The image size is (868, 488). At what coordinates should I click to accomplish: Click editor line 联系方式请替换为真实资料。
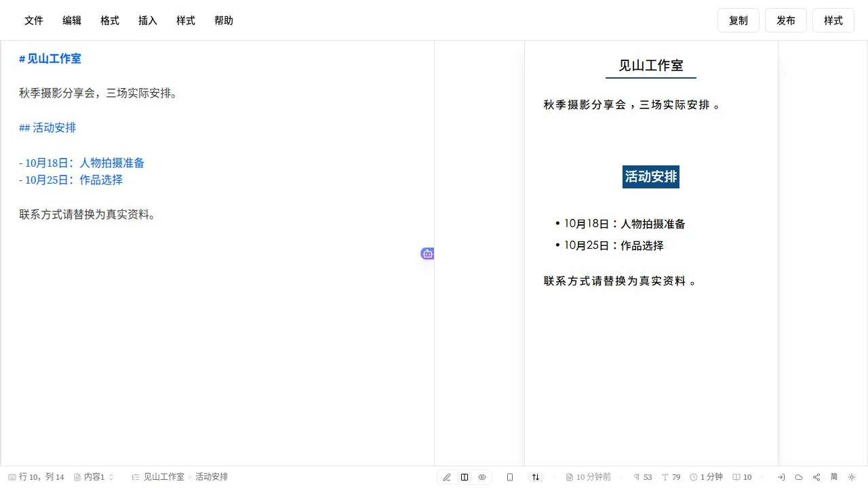tap(87, 215)
